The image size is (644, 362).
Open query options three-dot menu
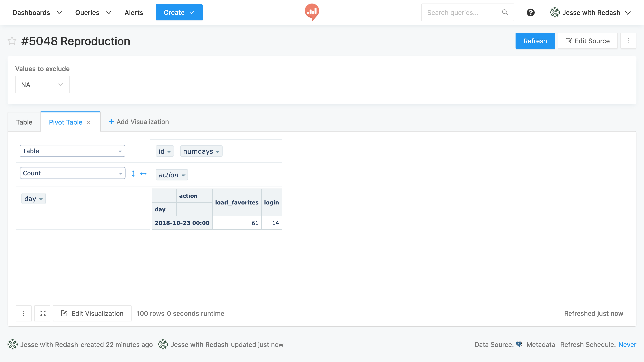coord(628,41)
